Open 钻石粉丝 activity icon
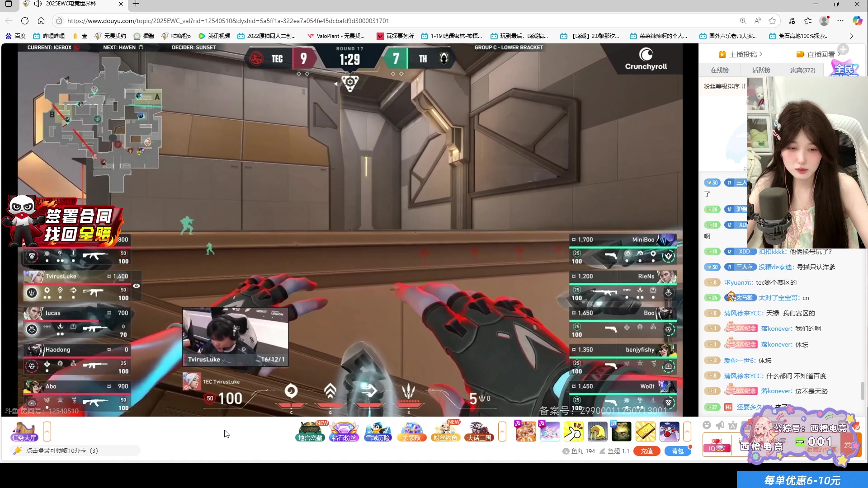 tap(344, 432)
